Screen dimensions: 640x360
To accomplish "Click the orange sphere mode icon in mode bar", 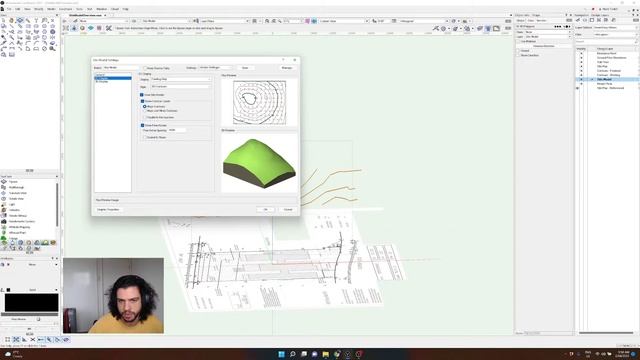I will (x=82, y=28).
